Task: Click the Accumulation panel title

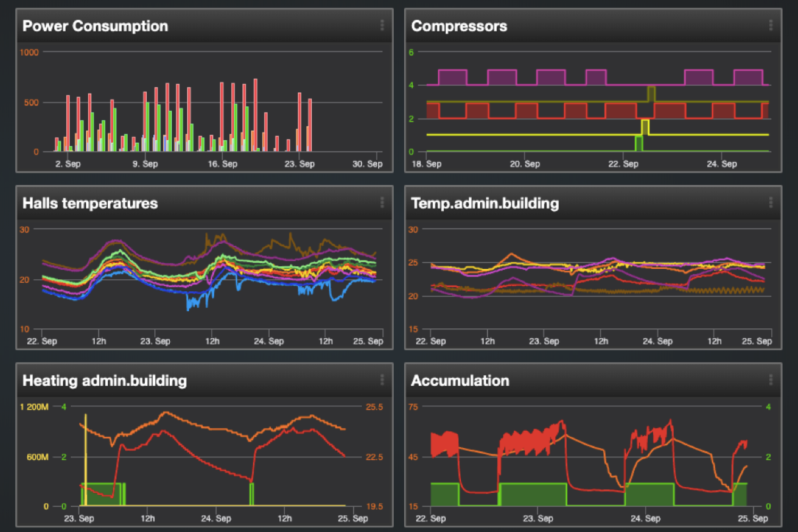Action: (460, 380)
